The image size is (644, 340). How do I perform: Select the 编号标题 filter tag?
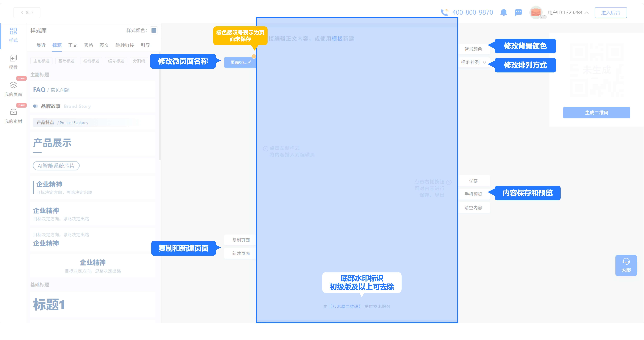tap(116, 61)
